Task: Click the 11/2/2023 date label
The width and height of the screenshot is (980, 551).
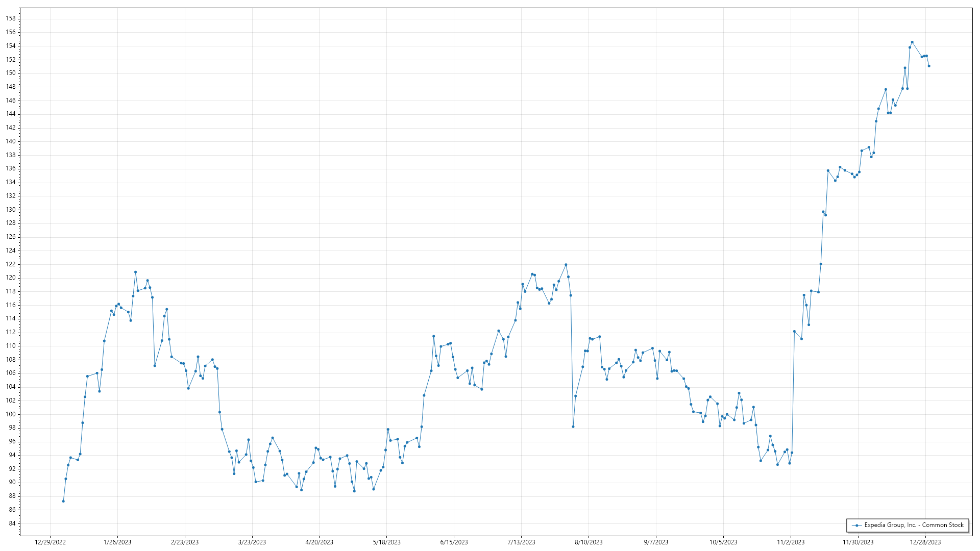Action: tap(791, 542)
